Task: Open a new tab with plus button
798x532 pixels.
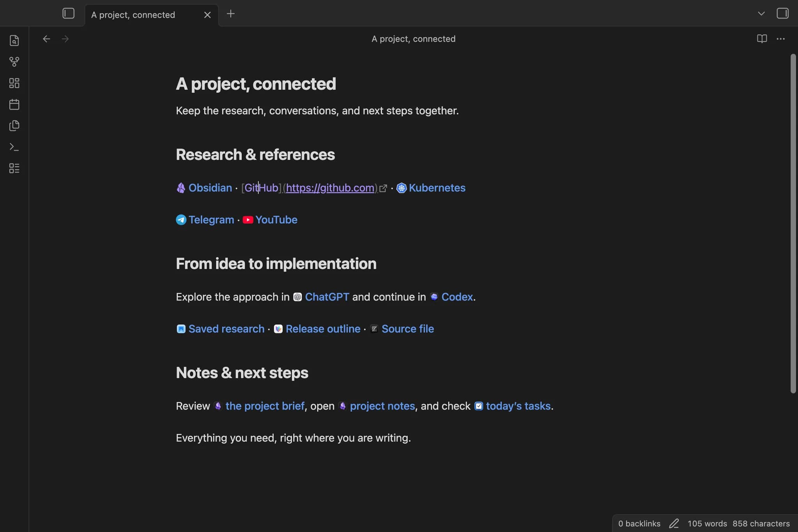Action: (x=231, y=14)
